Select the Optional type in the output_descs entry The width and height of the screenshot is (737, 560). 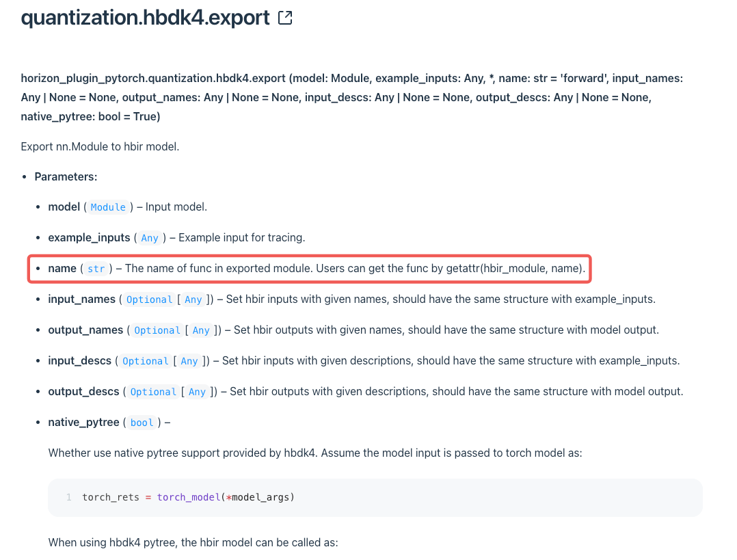click(153, 392)
